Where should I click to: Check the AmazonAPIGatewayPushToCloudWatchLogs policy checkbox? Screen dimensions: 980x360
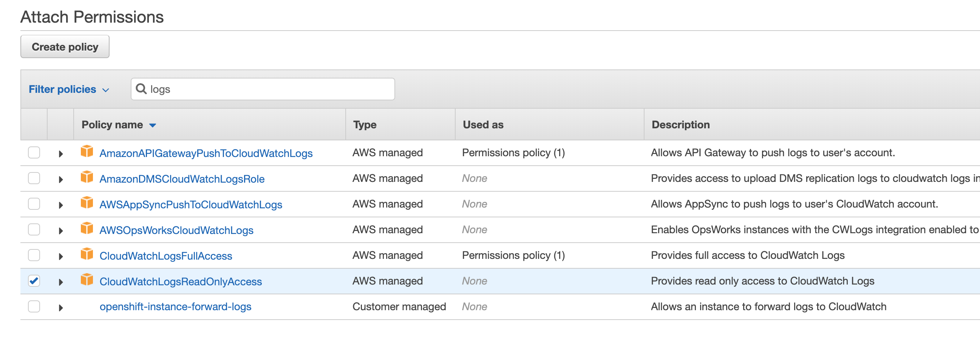34,152
